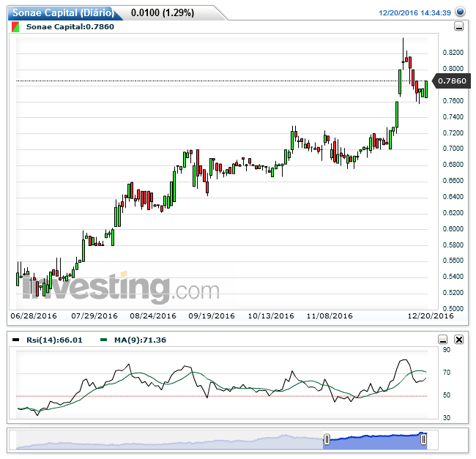Click the 0.6000 price axis label
476x459 pixels.
tap(453, 228)
